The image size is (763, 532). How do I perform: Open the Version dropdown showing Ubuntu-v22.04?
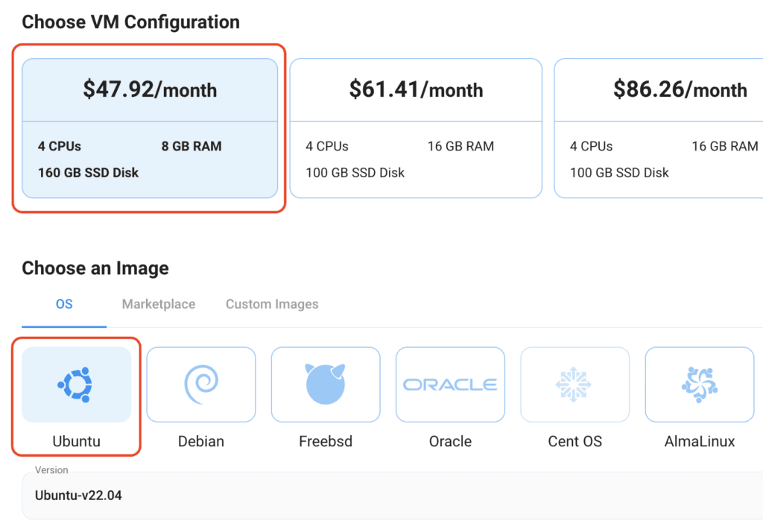point(387,495)
